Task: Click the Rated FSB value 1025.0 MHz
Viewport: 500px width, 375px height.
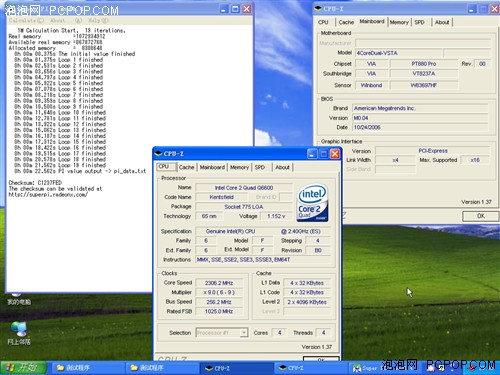Action: click(219, 311)
